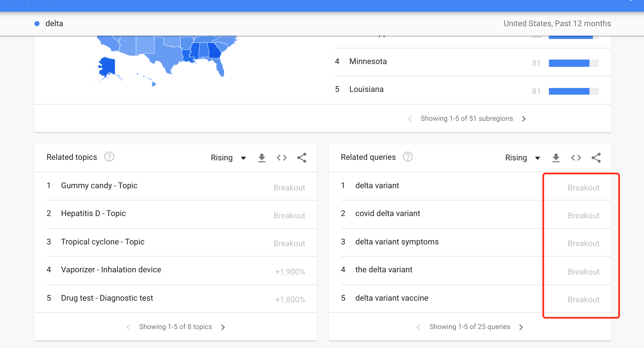Select Louisiana in subregion list

[366, 89]
